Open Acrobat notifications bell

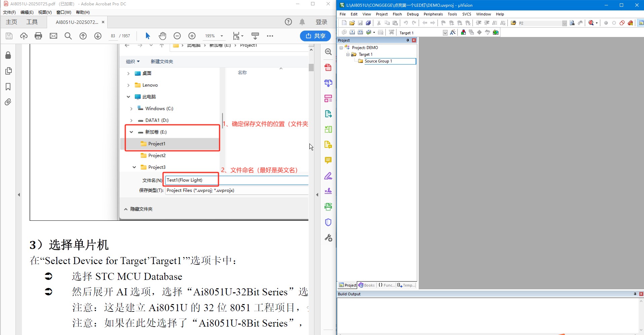(302, 22)
